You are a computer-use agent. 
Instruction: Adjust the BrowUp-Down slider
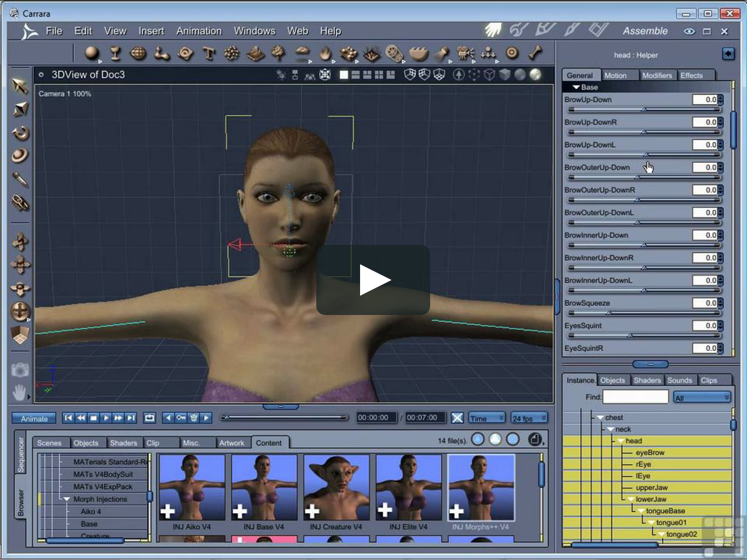pos(644,109)
